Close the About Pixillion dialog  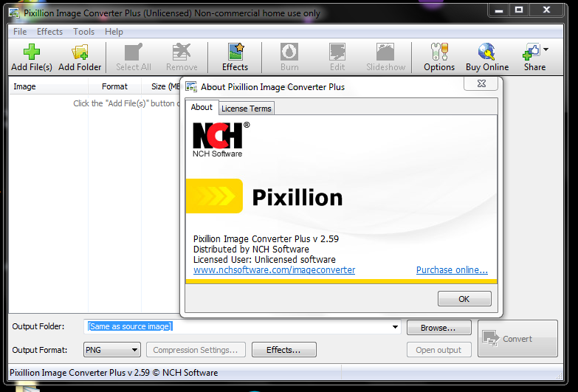(481, 83)
